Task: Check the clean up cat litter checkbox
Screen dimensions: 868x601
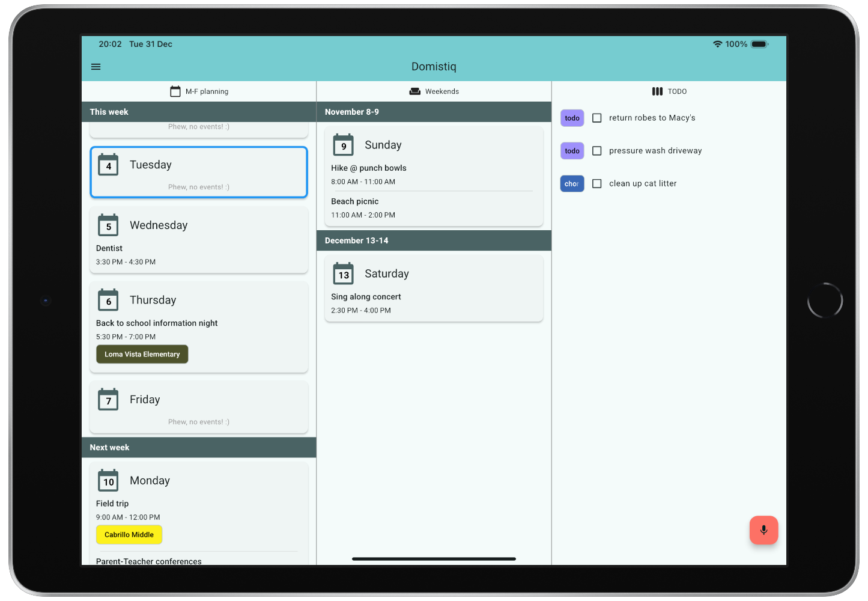Action: tap(596, 183)
